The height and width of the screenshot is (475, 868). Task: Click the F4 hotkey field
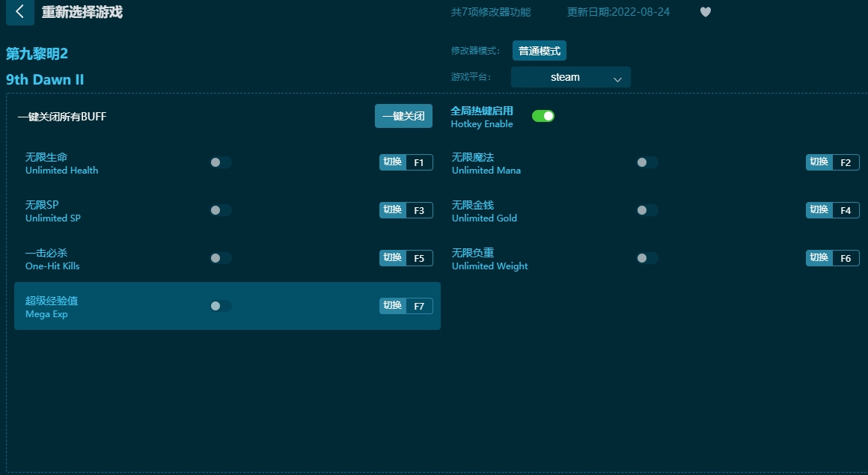(x=846, y=209)
